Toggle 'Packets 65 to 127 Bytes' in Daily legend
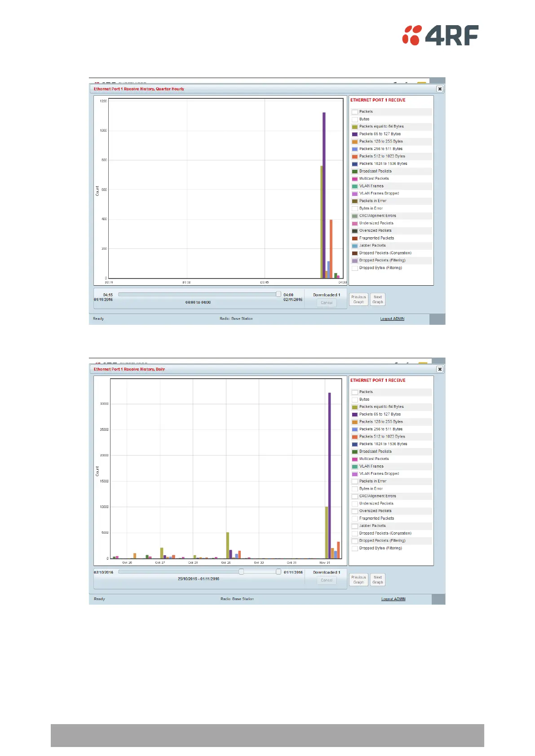Viewport: 535px width, 756px height. coord(354,415)
